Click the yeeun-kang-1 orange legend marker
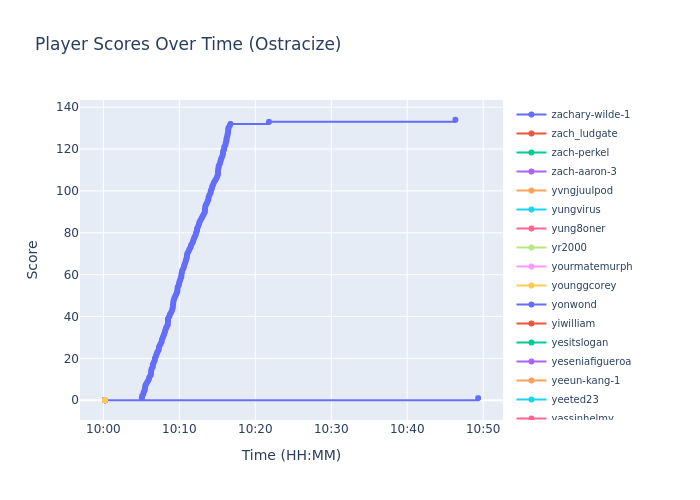 [531, 381]
